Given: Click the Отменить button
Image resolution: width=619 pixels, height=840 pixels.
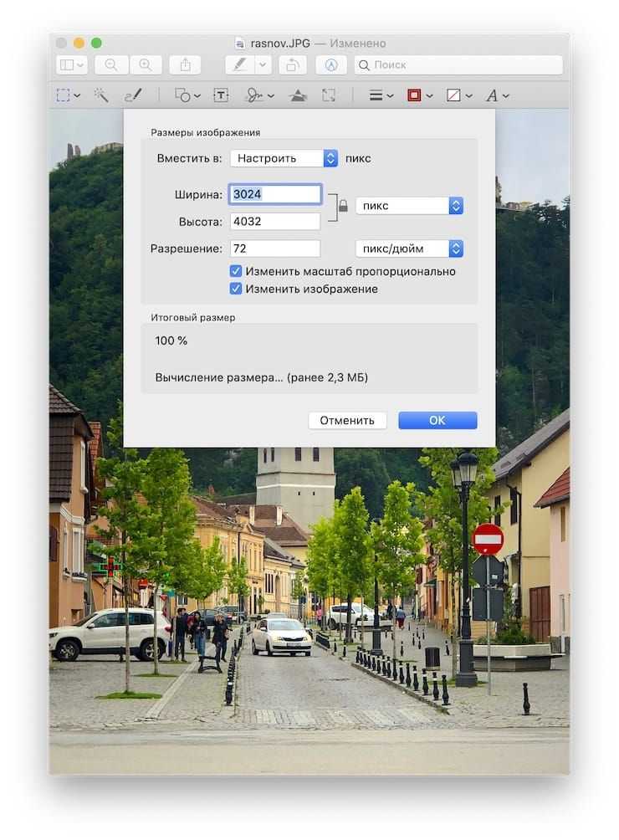Looking at the screenshot, I should tap(347, 420).
